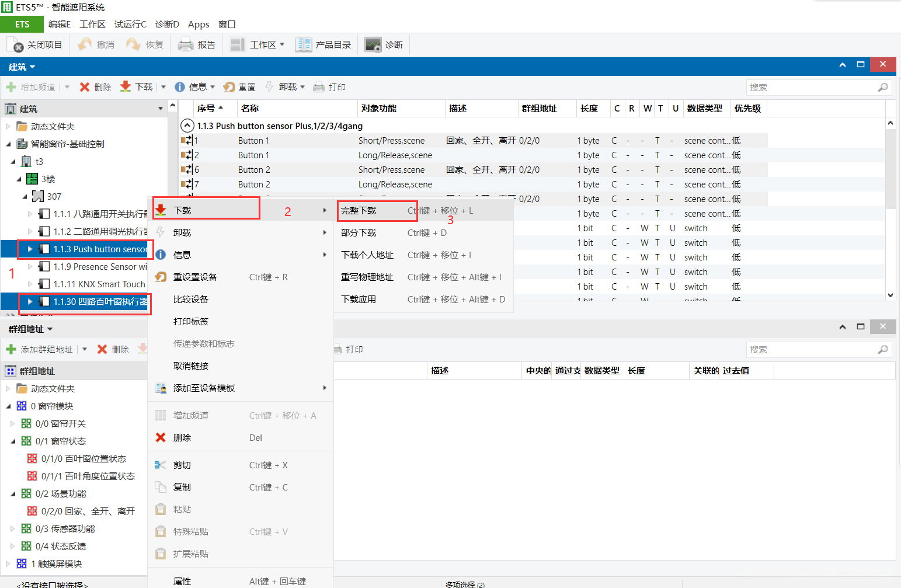This screenshot has height=588, width=901.
Task: Click the 重设置设备 icon in context menu
Action: (x=161, y=277)
